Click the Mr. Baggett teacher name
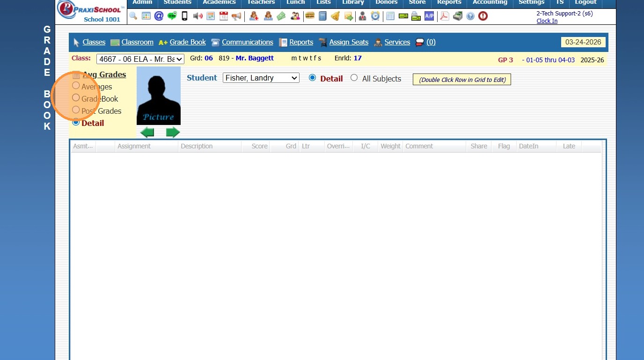The image size is (644, 360). [x=255, y=59]
